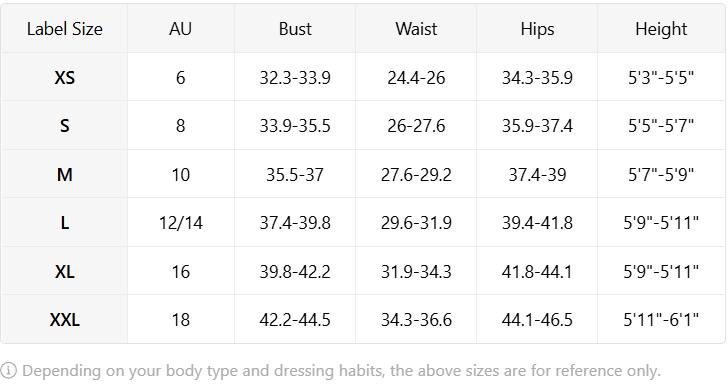
Task: Click the AU column header
Action: pyautogui.click(x=181, y=29)
